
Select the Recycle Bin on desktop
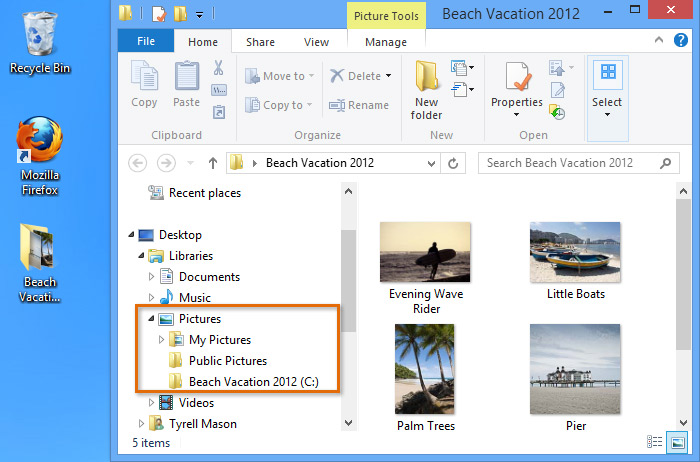[x=40, y=42]
